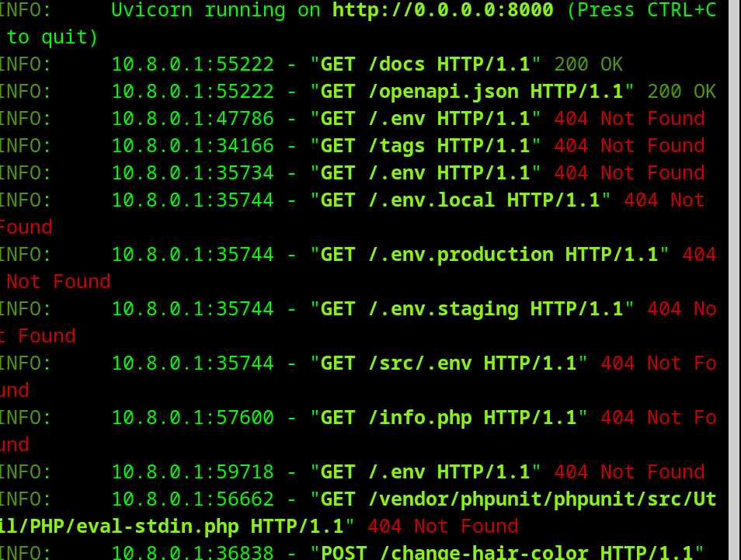Click the address 10.8.0.1:35734
Screen dimensions: 741x560
pos(193,173)
